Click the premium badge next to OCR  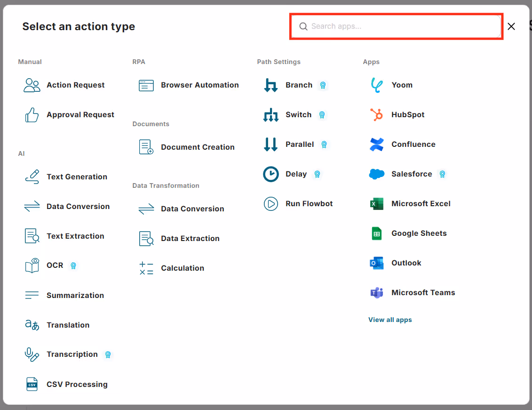click(73, 265)
